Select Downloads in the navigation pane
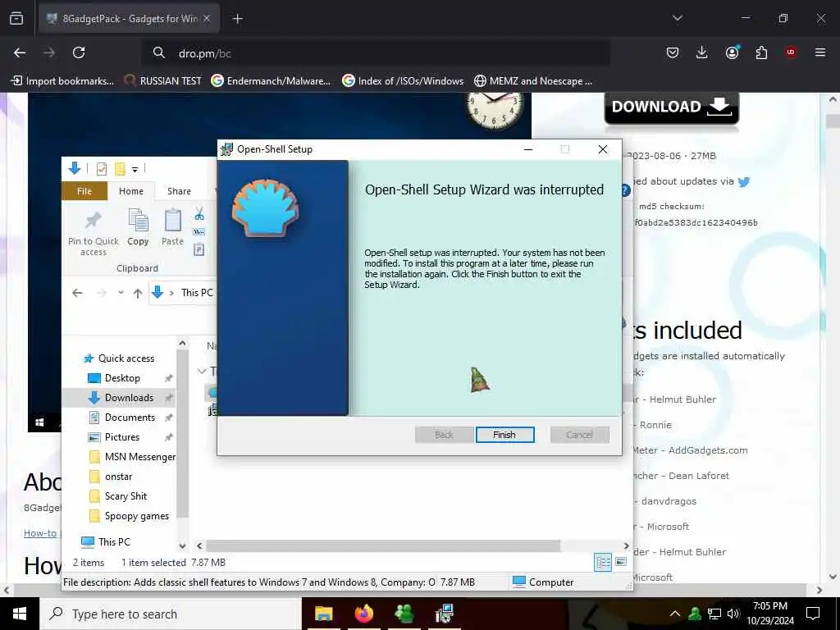The image size is (840, 630). [x=129, y=398]
